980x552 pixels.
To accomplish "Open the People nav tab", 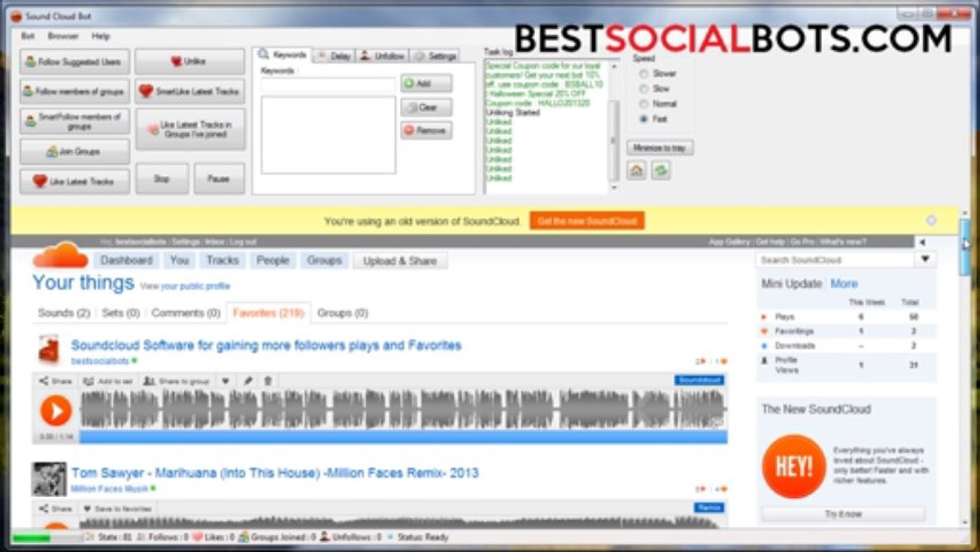I will click(273, 261).
